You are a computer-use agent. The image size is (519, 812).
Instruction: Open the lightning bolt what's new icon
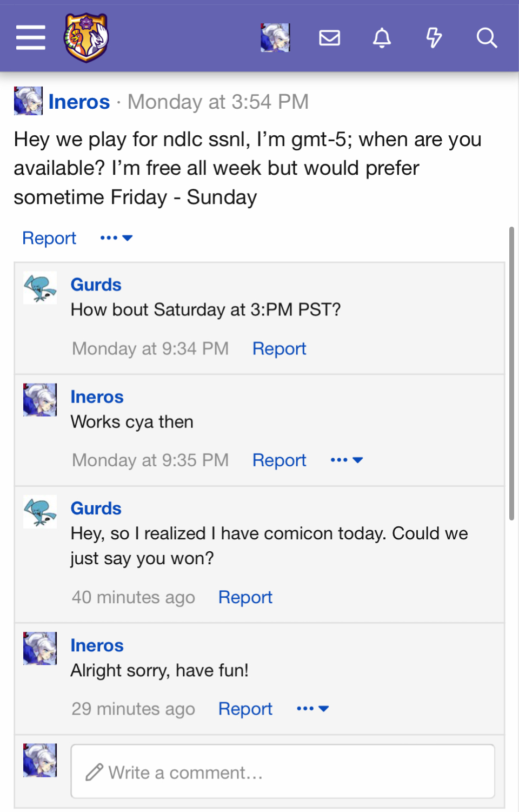(434, 38)
